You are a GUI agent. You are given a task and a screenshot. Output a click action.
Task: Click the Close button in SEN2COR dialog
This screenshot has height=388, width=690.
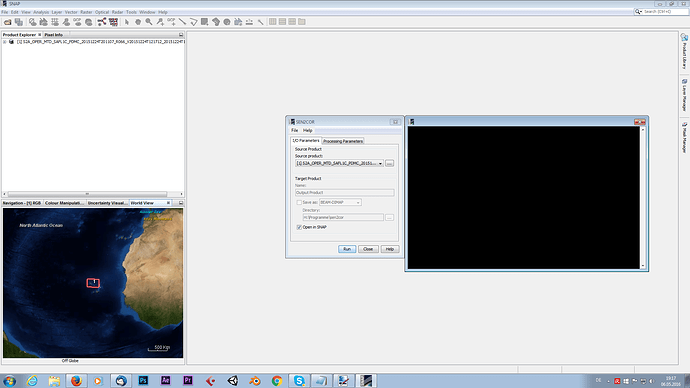[x=368, y=249]
